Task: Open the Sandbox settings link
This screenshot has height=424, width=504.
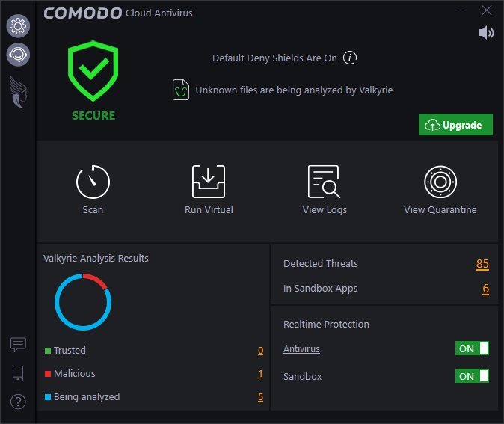Action: (302, 376)
